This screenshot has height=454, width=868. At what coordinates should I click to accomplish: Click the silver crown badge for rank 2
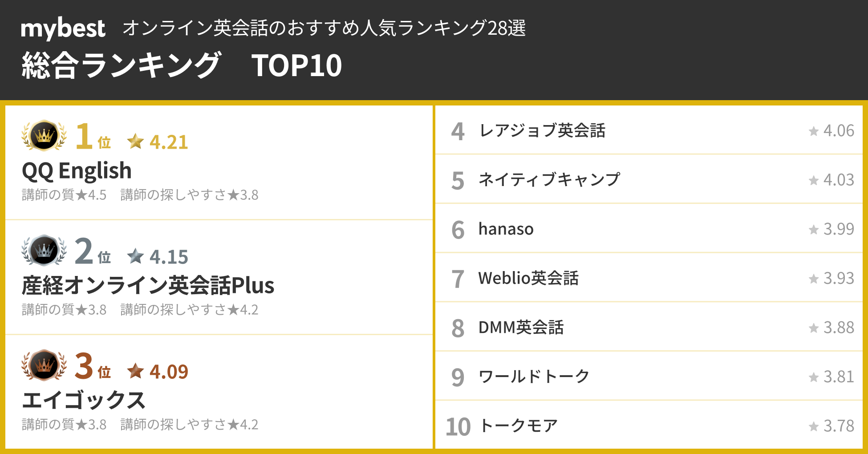pyautogui.click(x=44, y=250)
